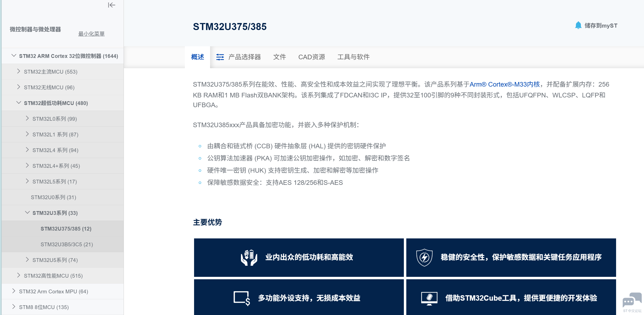Open STM32L4 系列 (94) entry
This screenshot has width=644, height=315.
(x=63, y=150)
